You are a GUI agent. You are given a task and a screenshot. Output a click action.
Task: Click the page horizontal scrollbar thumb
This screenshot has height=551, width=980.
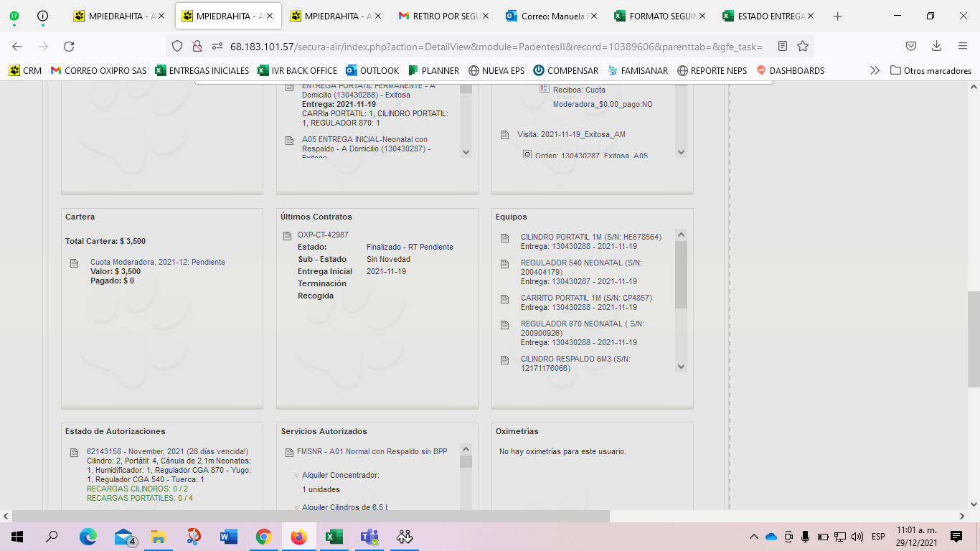311,516
